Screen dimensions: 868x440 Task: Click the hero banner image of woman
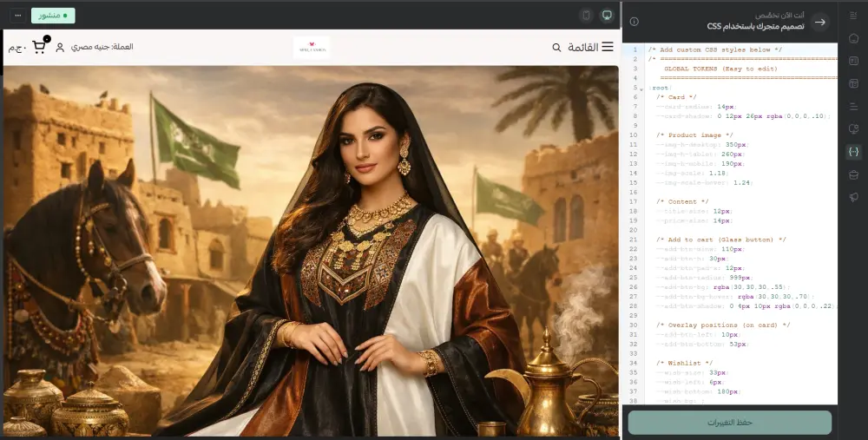(x=311, y=251)
